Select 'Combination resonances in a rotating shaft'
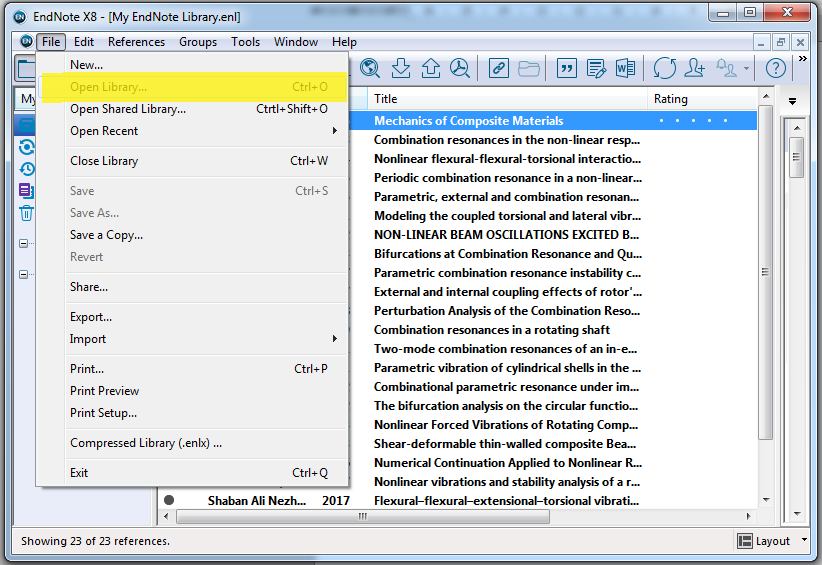Viewport: 822px width, 565px height. [492, 330]
